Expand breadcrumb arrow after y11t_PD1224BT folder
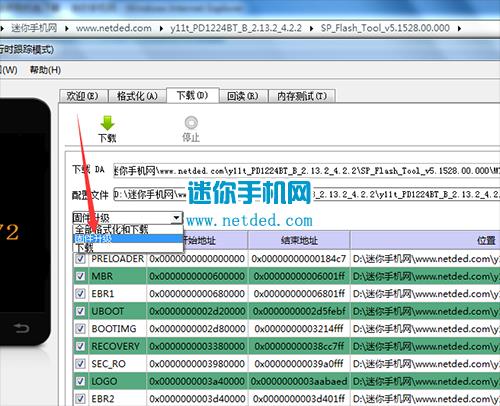The height and width of the screenshot is (406, 500). coord(311,29)
